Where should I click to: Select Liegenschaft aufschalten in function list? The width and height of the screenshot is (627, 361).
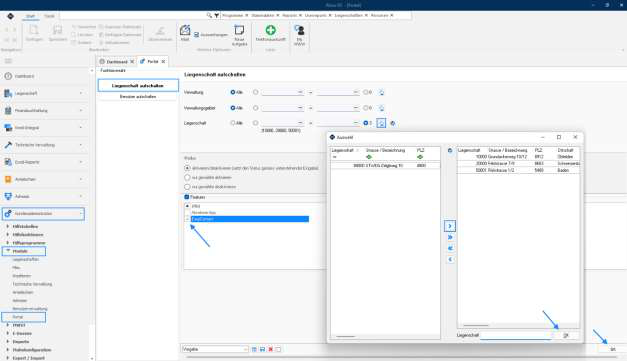click(x=138, y=86)
